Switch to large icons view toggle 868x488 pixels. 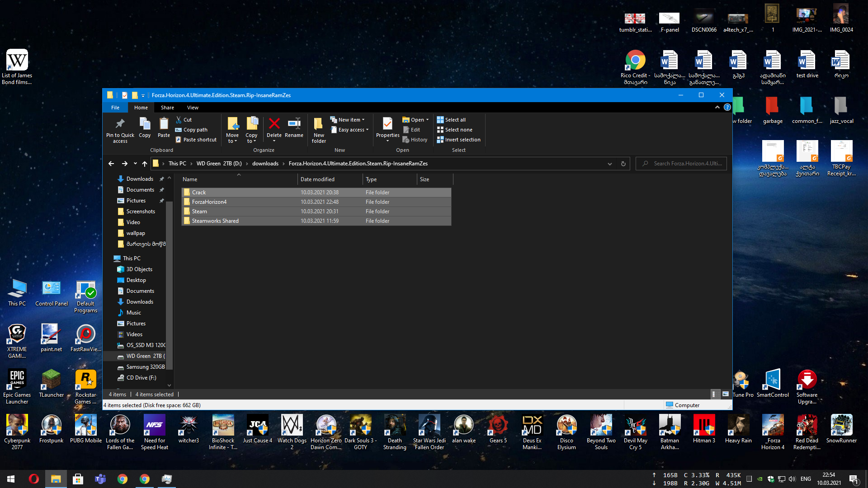pos(726,394)
